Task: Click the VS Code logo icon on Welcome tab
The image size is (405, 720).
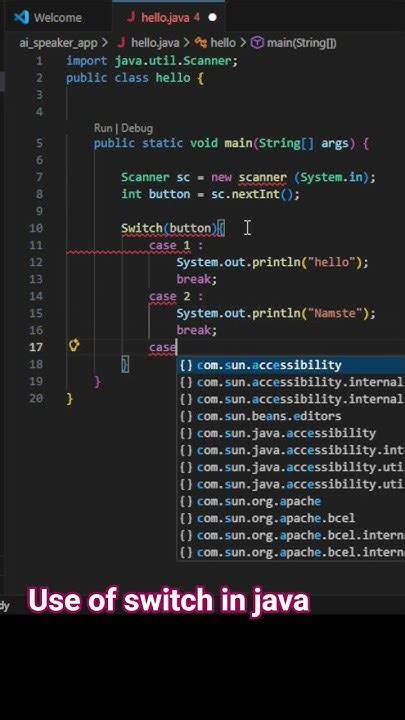Action: coord(22,17)
